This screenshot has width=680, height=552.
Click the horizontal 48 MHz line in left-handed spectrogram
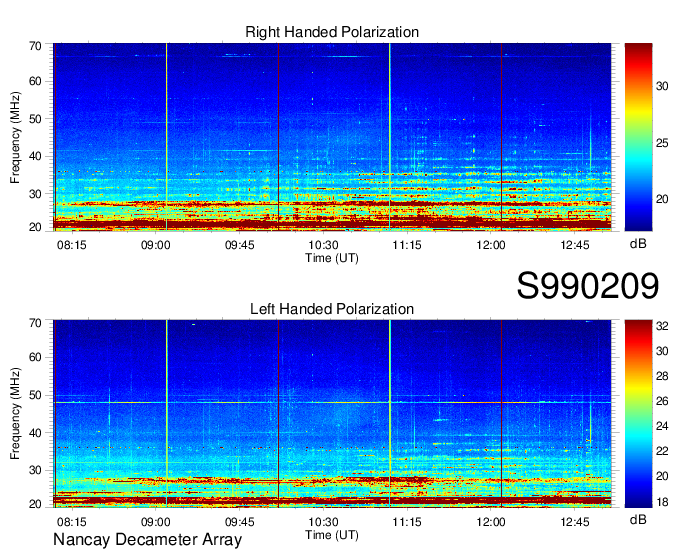332,403
